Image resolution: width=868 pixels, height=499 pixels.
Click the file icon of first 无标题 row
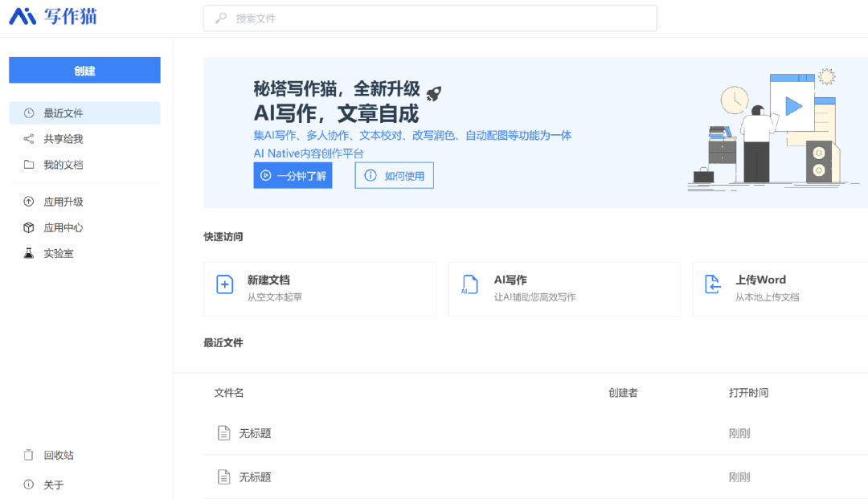tap(223, 432)
